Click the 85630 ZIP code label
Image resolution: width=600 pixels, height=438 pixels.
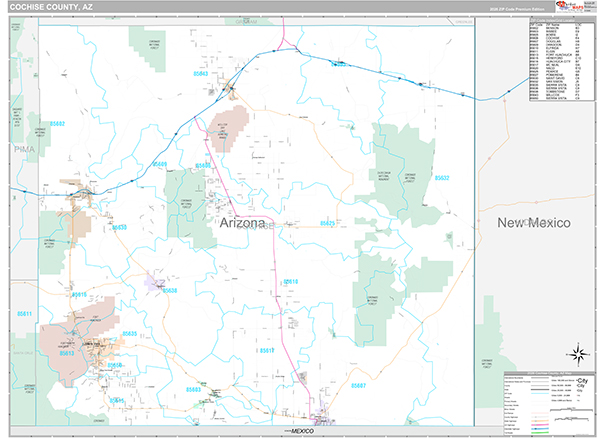click(x=119, y=227)
